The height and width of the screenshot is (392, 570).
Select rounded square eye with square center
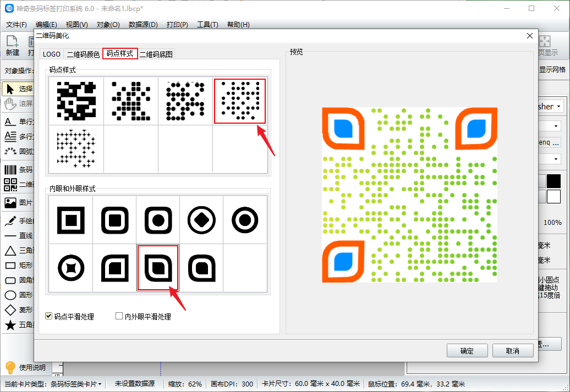(114, 220)
